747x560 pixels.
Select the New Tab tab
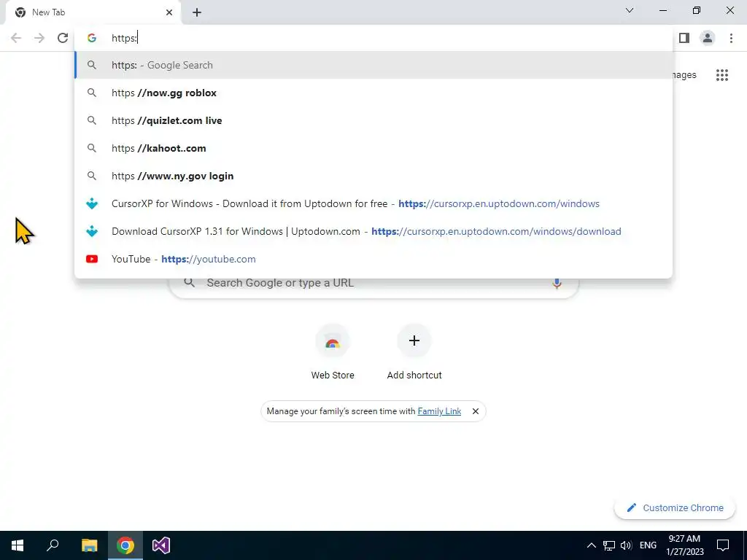click(x=93, y=12)
